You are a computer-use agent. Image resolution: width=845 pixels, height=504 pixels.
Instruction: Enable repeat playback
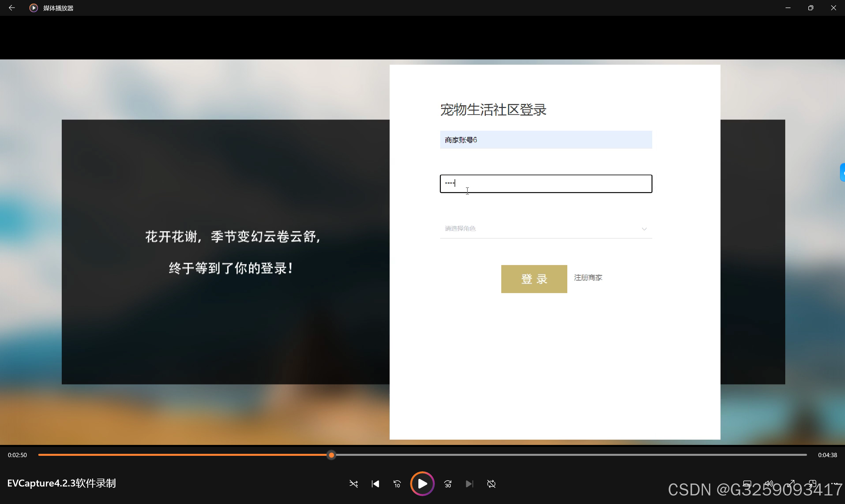491,484
